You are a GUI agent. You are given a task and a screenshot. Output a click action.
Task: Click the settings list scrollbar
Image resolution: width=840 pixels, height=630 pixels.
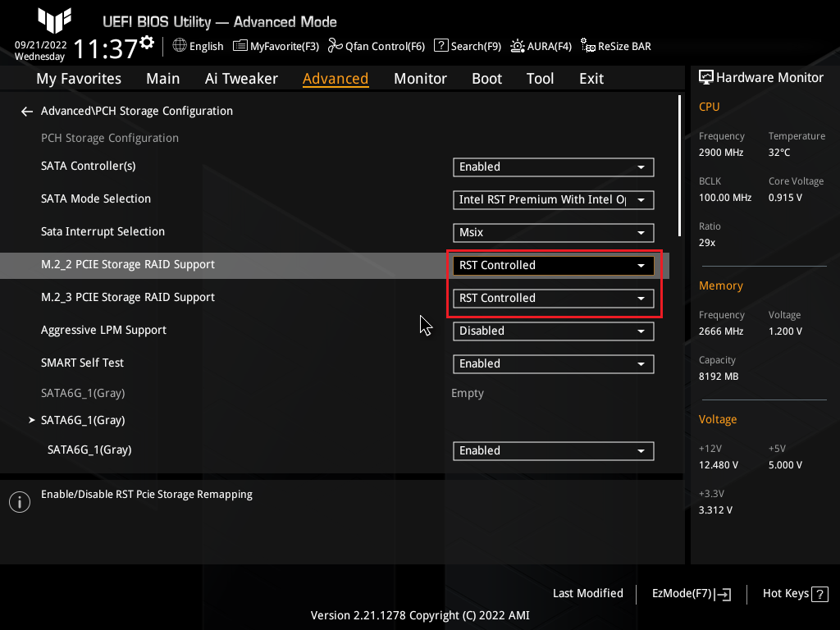click(x=679, y=166)
